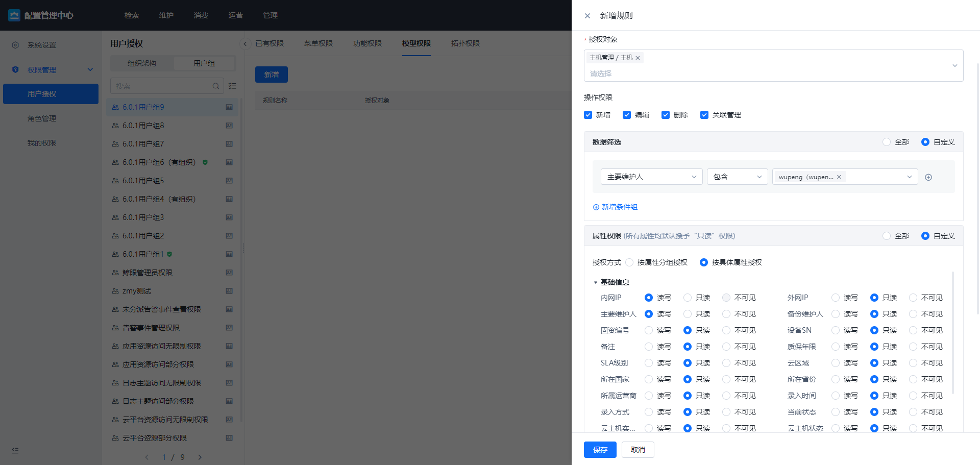The image size is (980, 465).
Task: Click the 新增条件组 link
Action: point(615,207)
